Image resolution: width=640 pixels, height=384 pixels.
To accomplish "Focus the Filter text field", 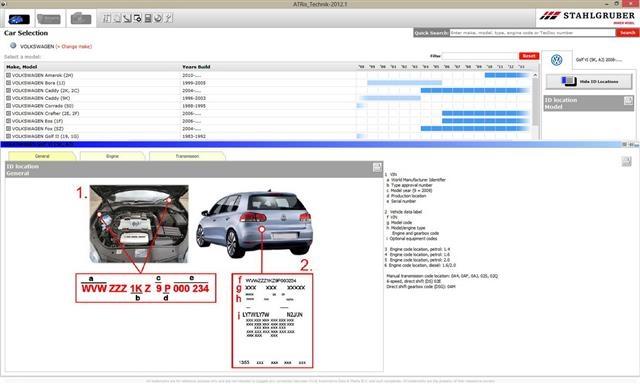I will [x=480, y=56].
